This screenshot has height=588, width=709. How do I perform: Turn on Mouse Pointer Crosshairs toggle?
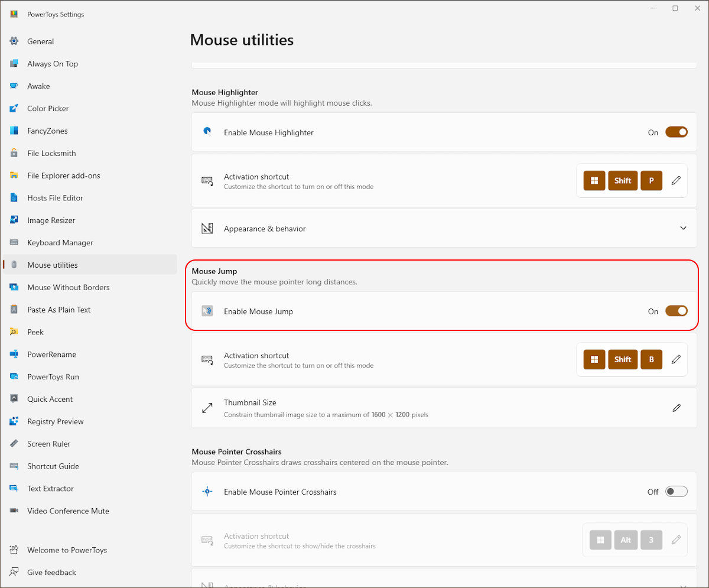point(677,492)
